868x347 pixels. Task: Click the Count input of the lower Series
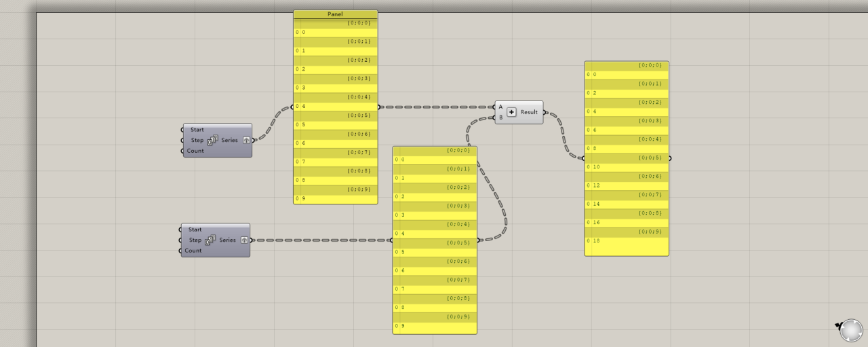click(x=193, y=251)
